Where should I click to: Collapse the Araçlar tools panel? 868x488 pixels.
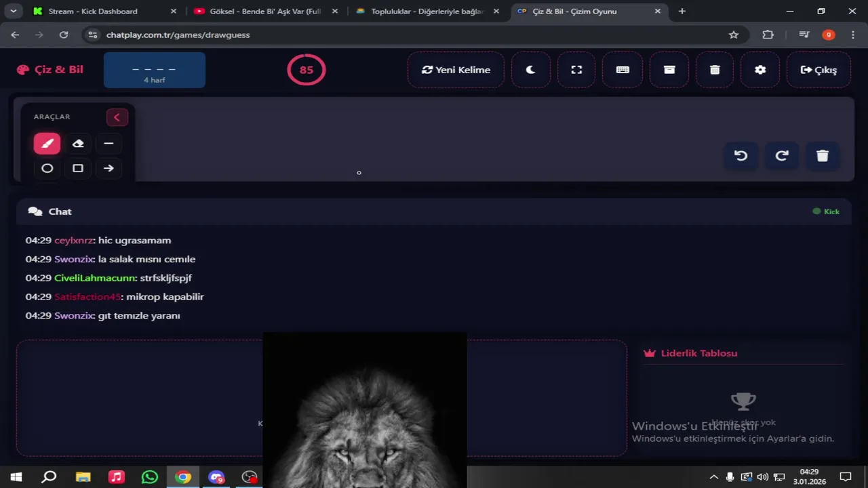pyautogui.click(x=117, y=117)
